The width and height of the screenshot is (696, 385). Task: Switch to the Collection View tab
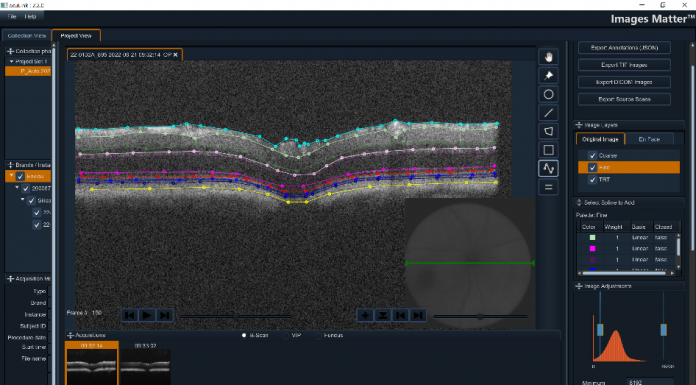27,36
